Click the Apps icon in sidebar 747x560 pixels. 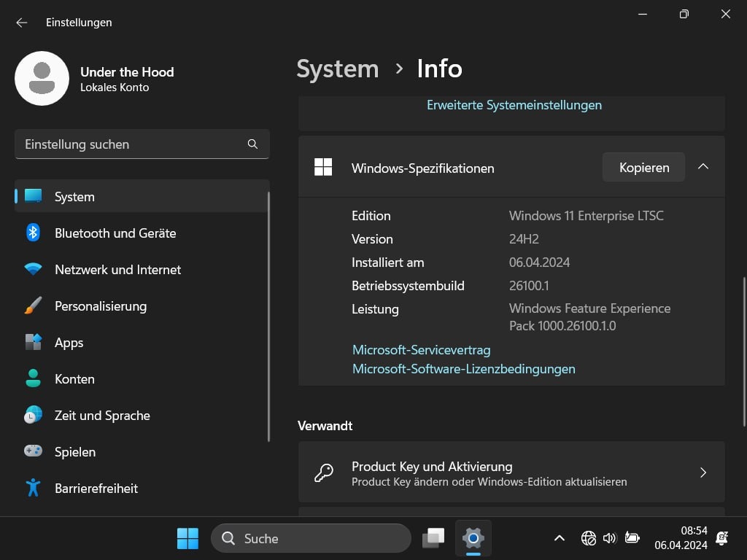(x=33, y=342)
